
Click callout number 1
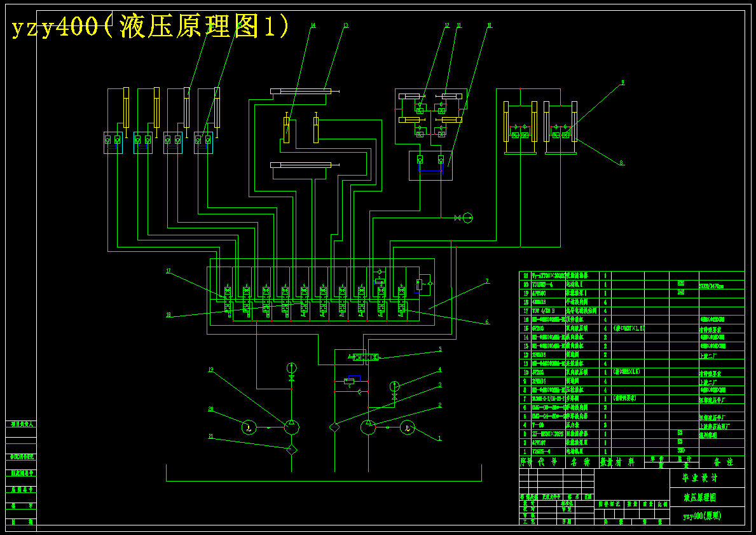(x=439, y=438)
